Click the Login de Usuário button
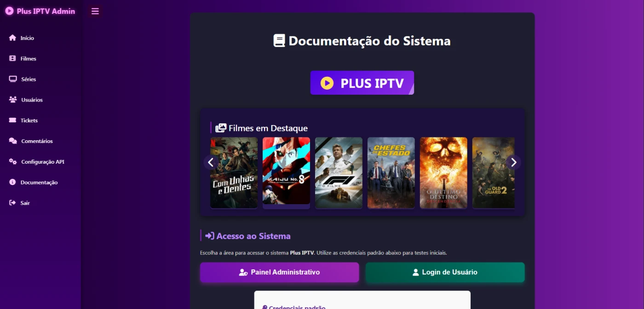 point(445,272)
